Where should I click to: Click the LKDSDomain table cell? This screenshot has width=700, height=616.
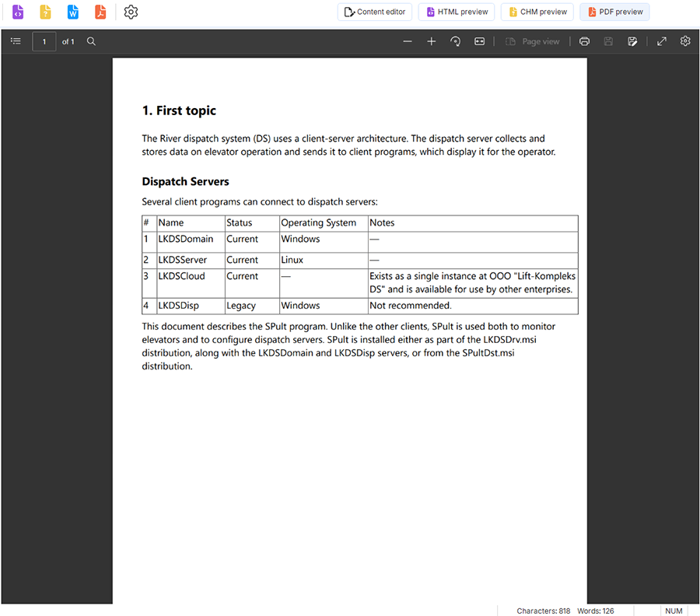pos(191,242)
